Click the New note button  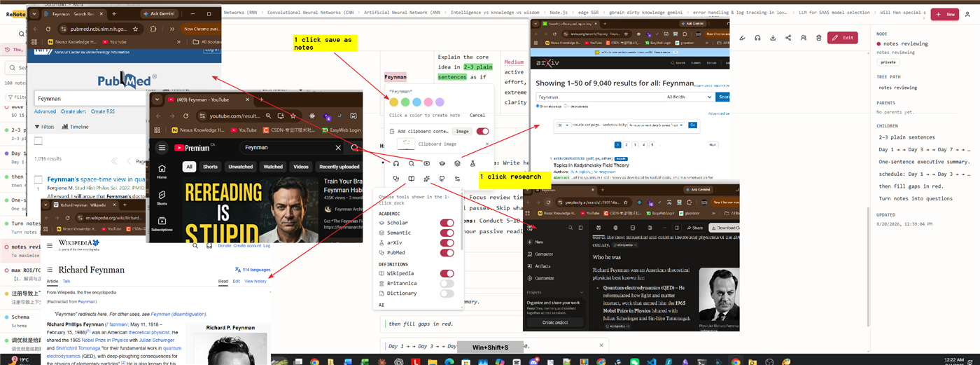pyautogui.click(x=945, y=14)
